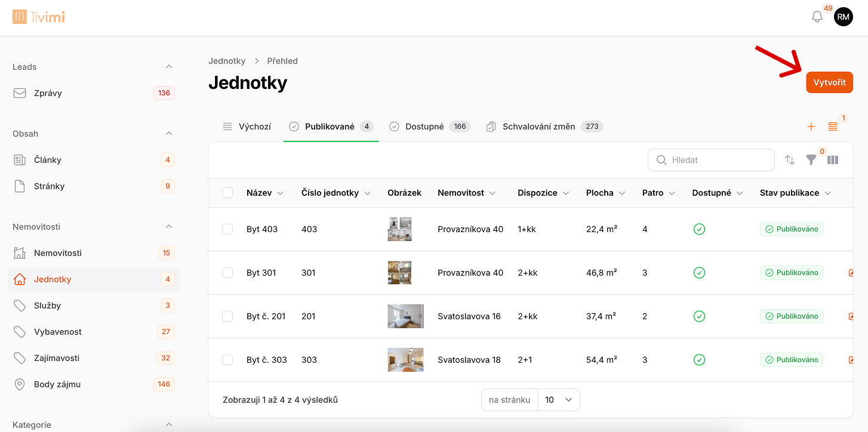This screenshot has height=432, width=868.
Task: Click the newspaper icon next to Články
Action: point(20,160)
